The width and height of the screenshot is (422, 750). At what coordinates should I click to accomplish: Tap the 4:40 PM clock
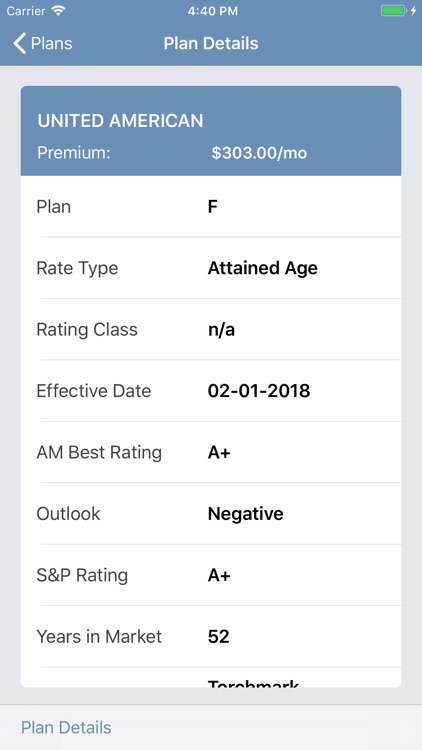coord(212,11)
